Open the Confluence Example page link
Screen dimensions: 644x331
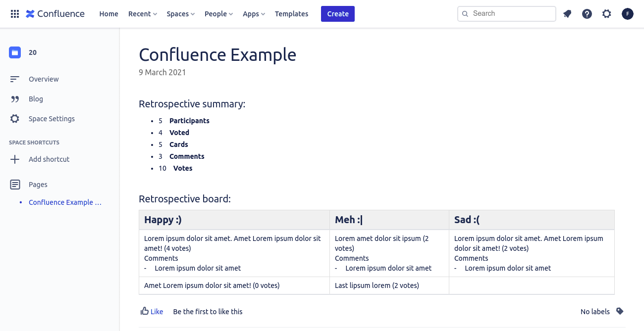click(65, 202)
